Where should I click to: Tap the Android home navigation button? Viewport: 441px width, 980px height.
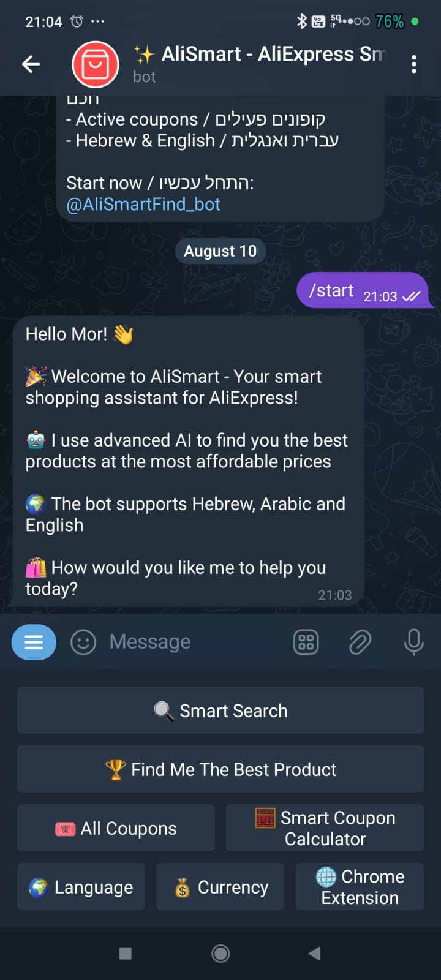221,953
